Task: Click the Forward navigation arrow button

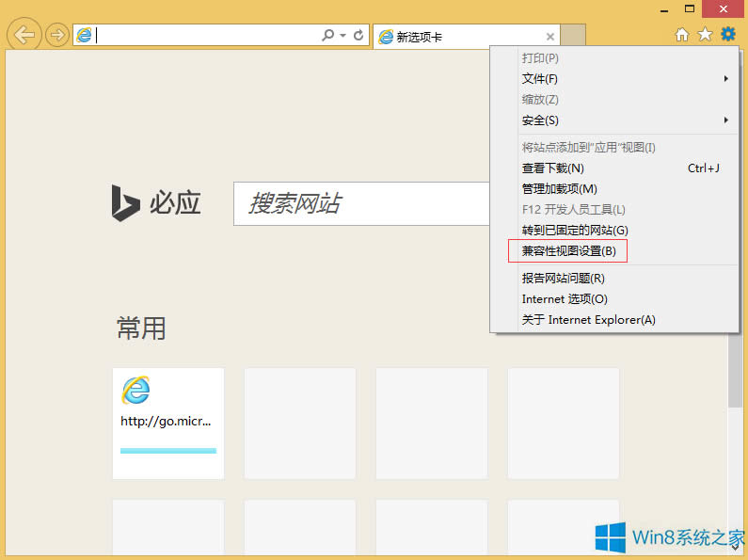Action: [x=57, y=35]
